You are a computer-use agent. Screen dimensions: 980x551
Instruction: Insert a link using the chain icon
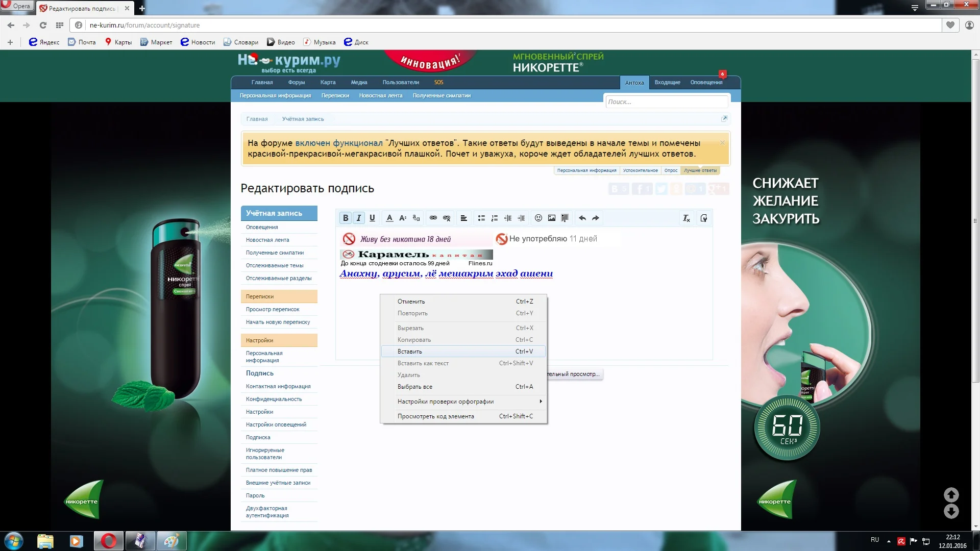tap(433, 218)
